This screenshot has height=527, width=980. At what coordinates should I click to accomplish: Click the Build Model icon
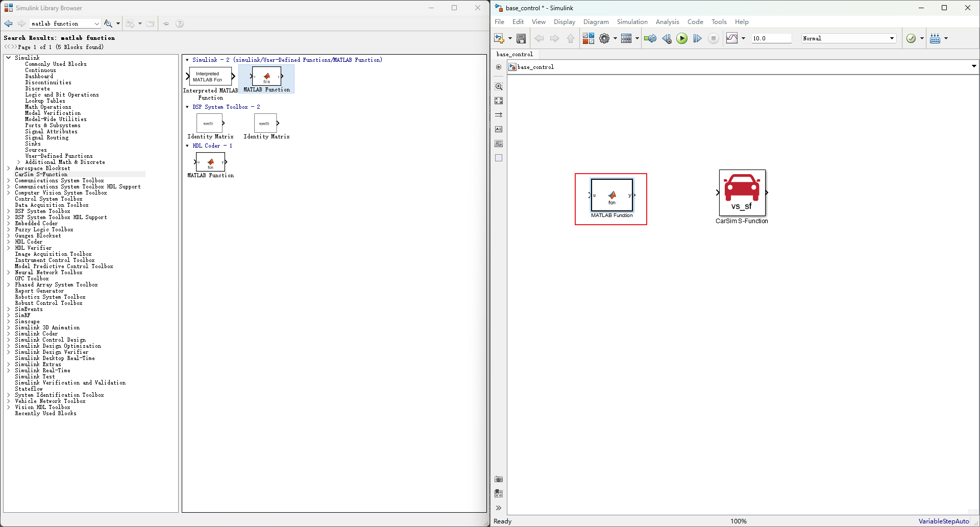(x=935, y=38)
